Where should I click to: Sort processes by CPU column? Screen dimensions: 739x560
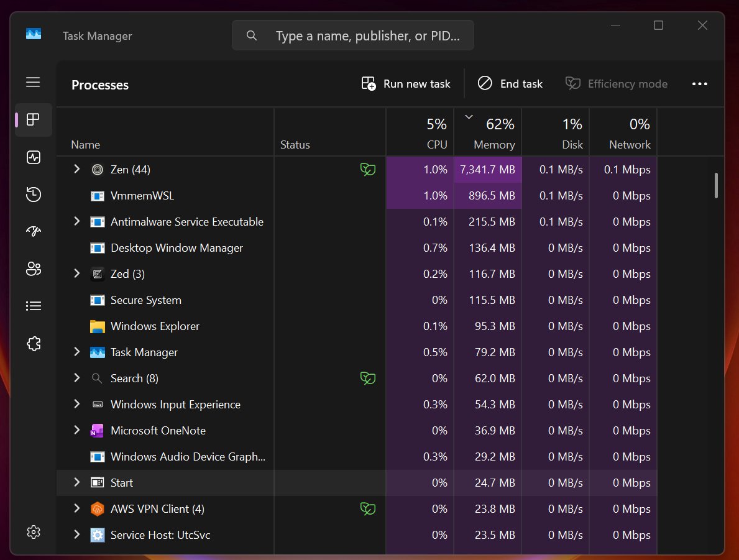click(x=420, y=132)
